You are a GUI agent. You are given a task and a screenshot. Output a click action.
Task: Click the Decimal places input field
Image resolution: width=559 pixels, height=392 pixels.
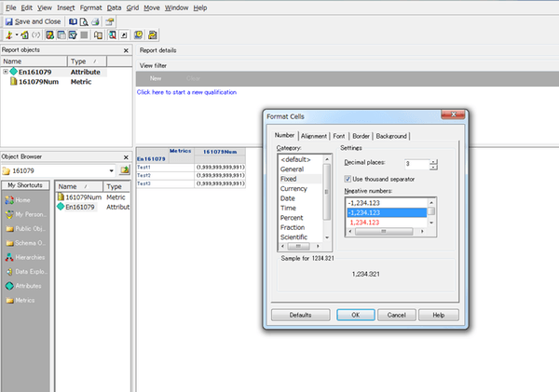click(x=417, y=164)
